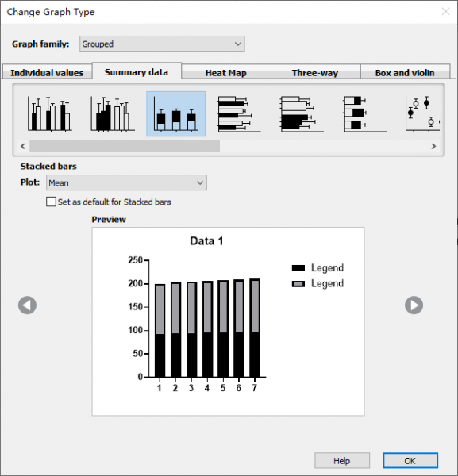
Task: Switch to Three-way tab
Action: pyautogui.click(x=315, y=72)
